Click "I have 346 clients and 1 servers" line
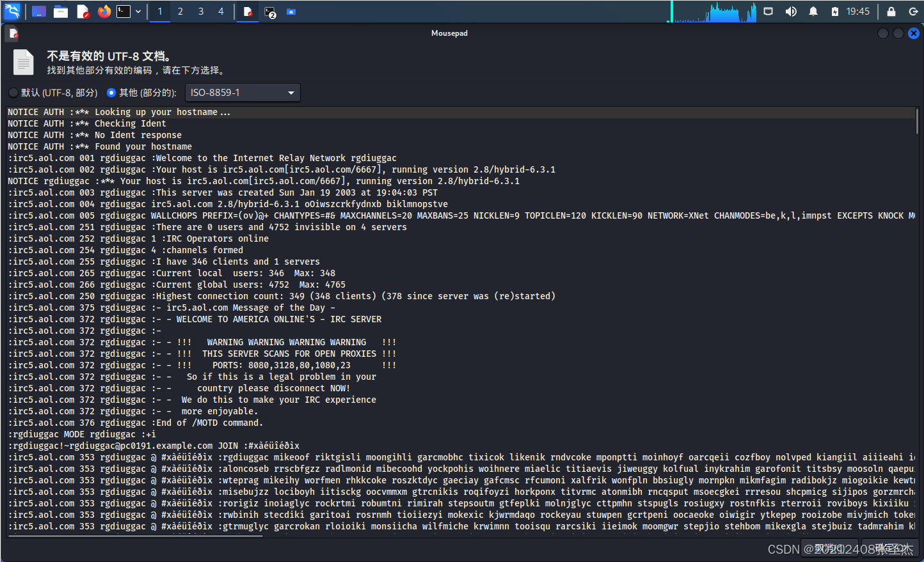Viewport: 924px width, 562px height. click(x=164, y=261)
